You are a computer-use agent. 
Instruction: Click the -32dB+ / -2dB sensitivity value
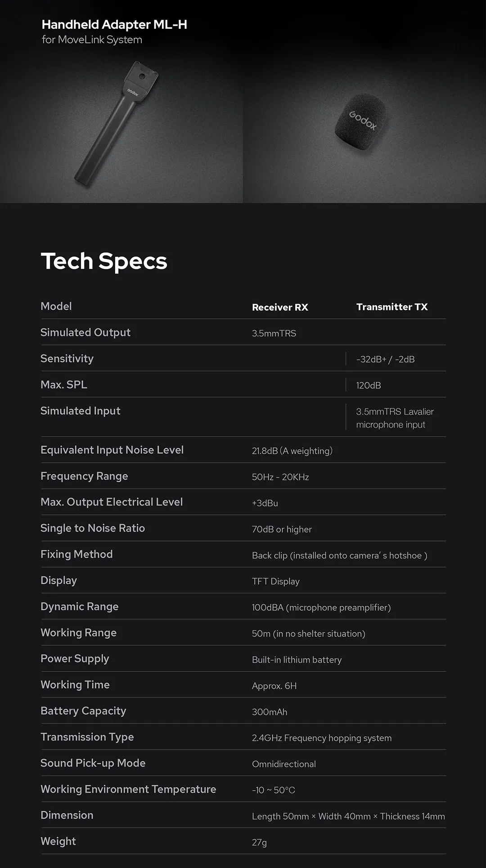(385, 359)
